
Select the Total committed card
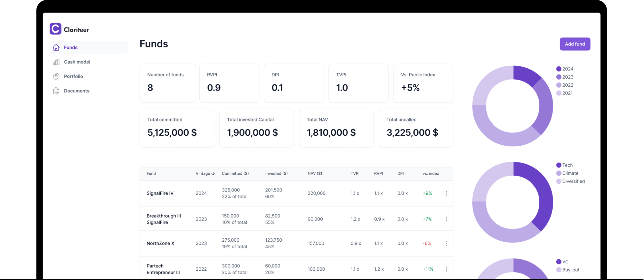[x=177, y=128]
